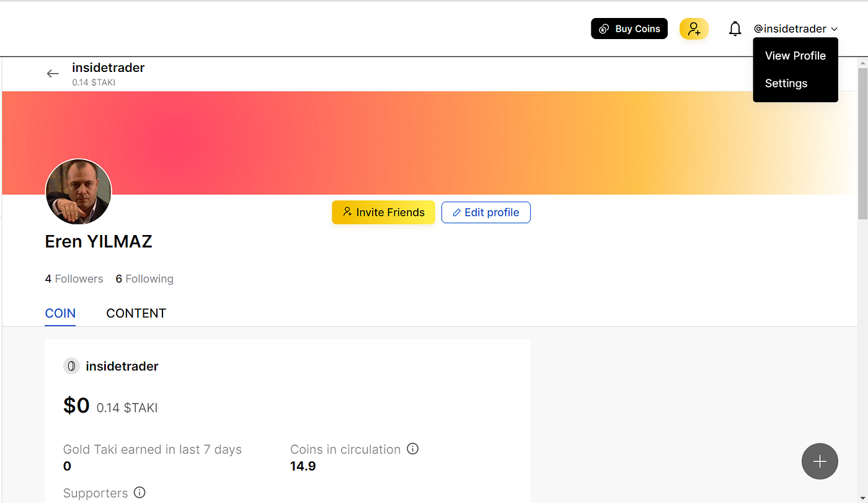The height and width of the screenshot is (503, 868).
Task: Collapse the @insidetrader account dropdown
Action: click(795, 29)
